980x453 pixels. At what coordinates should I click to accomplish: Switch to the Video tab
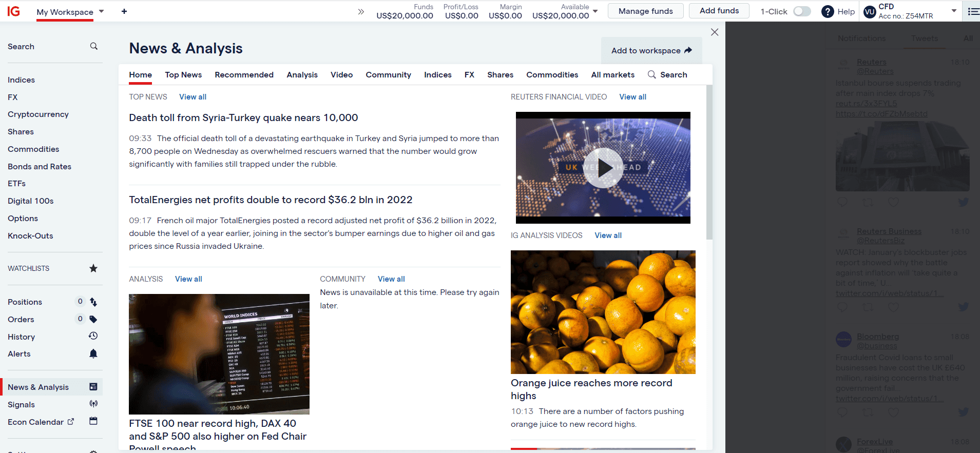[342, 75]
